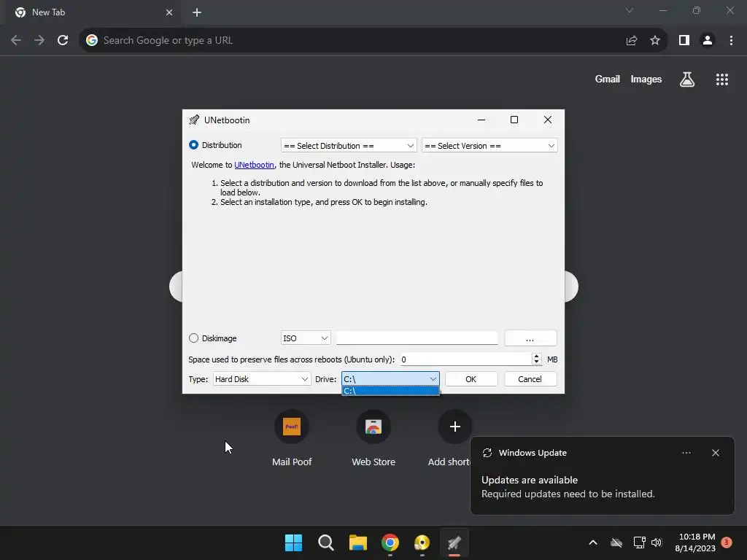Show hidden system tray icons

click(x=593, y=542)
